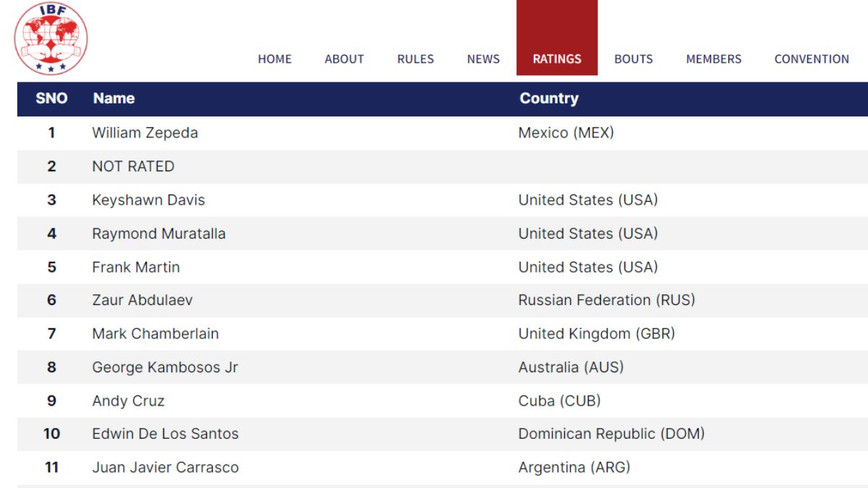This screenshot has width=868, height=488.
Task: Select Andy Cruz from the ratings
Action: click(x=128, y=401)
